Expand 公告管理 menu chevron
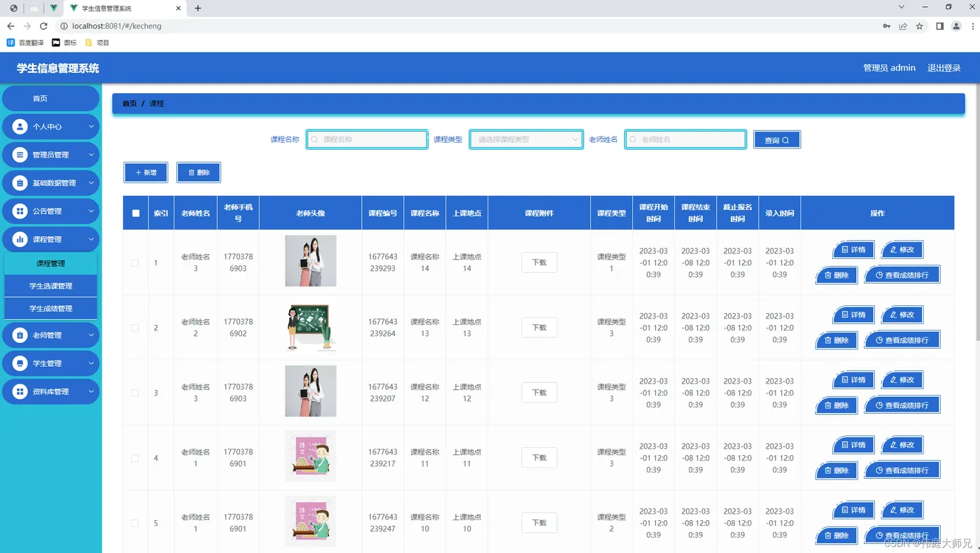Viewport: 980px width, 553px height. 91,211
